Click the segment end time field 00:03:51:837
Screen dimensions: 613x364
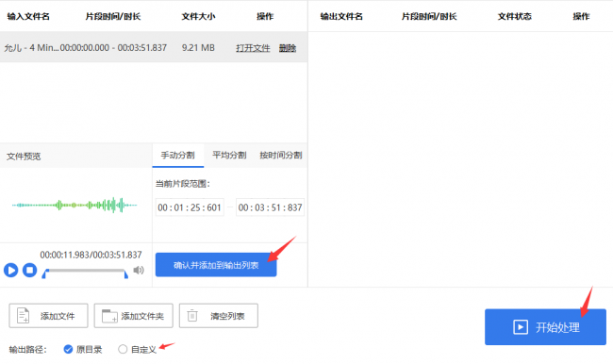click(270, 207)
